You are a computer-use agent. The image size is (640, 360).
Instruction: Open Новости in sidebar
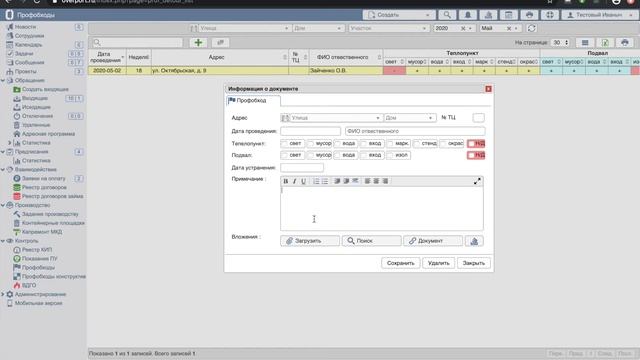click(25, 27)
